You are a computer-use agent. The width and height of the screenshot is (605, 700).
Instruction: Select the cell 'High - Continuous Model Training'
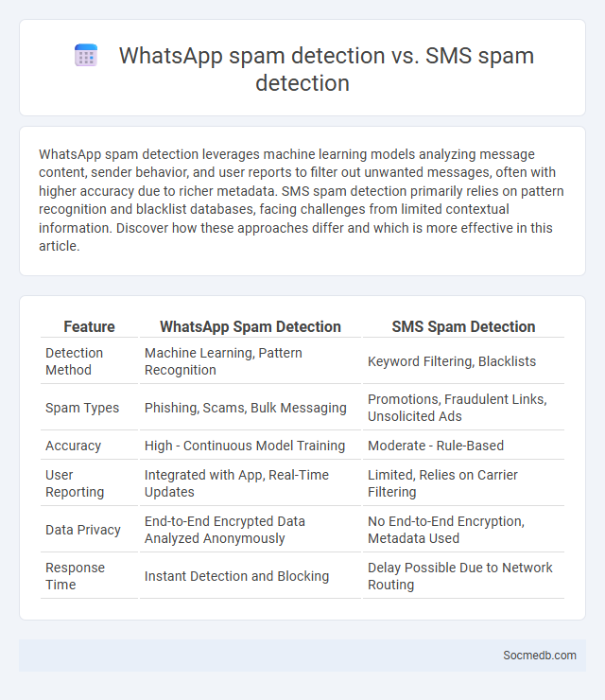click(251, 446)
